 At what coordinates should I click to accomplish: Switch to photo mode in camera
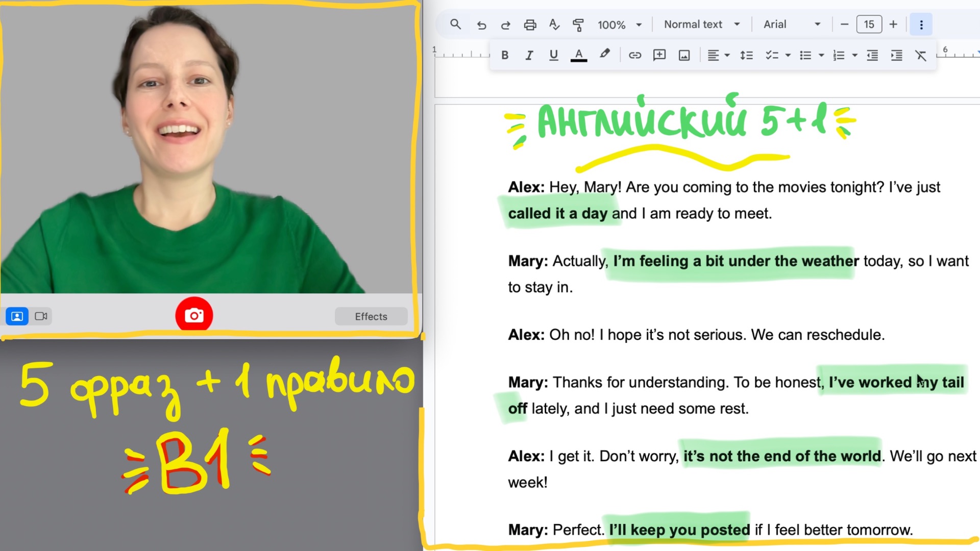[x=17, y=316]
